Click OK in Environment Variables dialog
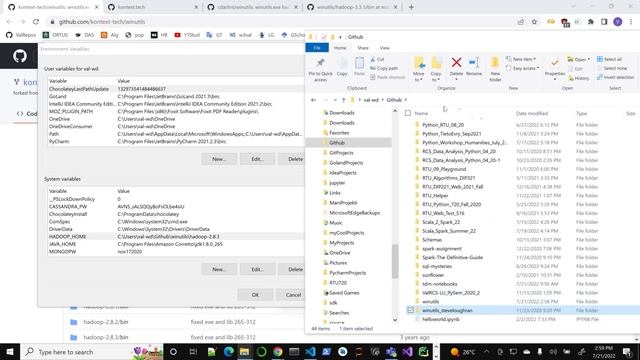The width and height of the screenshot is (640, 360). (255, 294)
